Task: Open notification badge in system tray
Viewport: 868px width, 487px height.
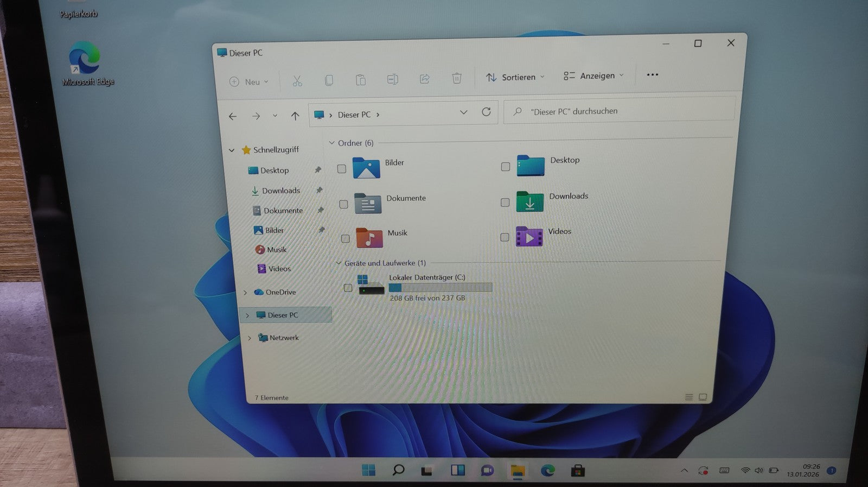Action: point(832,471)
